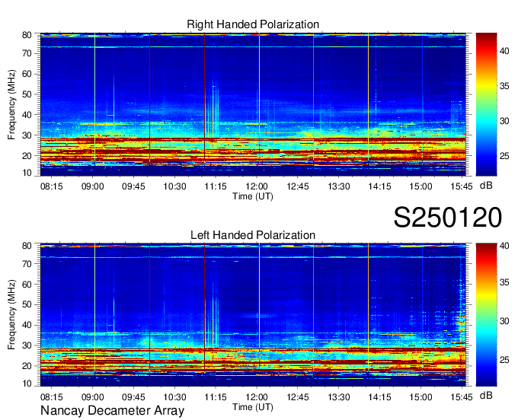Click the "dB" unit beside Right Handed colorbar
518x420 pixels.
(x=486, y=186)
